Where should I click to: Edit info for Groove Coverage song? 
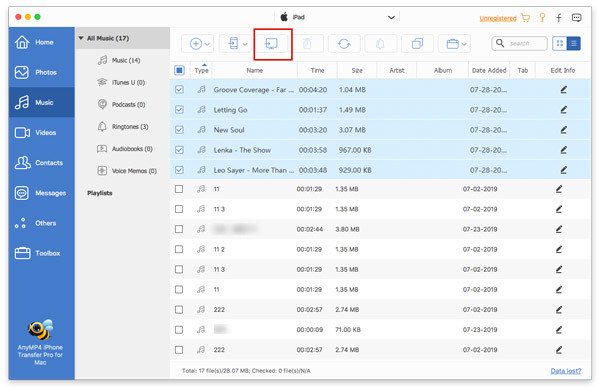(564, 90)
